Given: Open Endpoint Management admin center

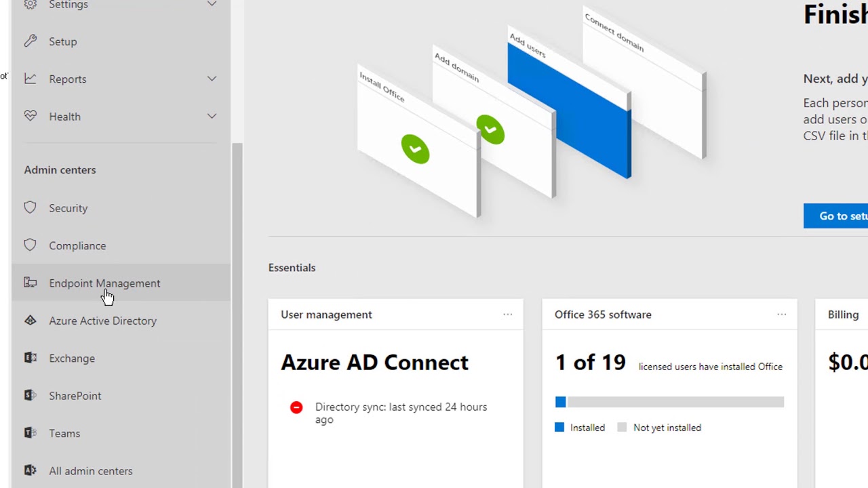Looking at the screenshot, I should [121, 283].
